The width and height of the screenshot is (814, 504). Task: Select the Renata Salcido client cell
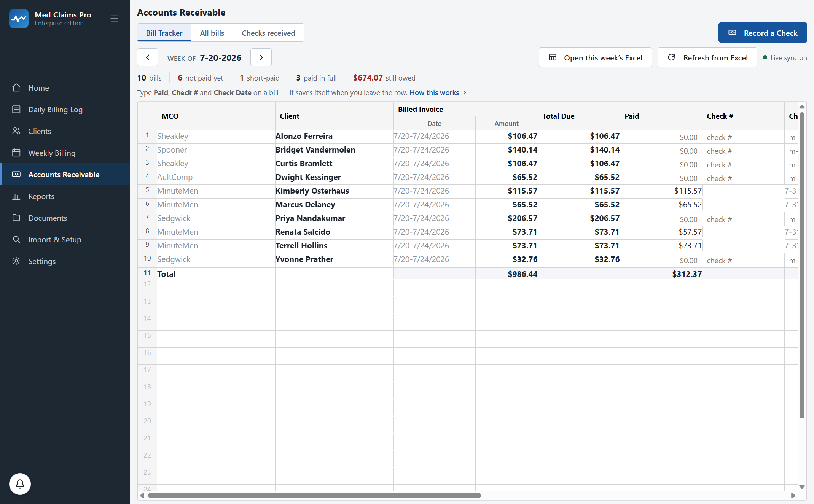(x=334, y=232)
